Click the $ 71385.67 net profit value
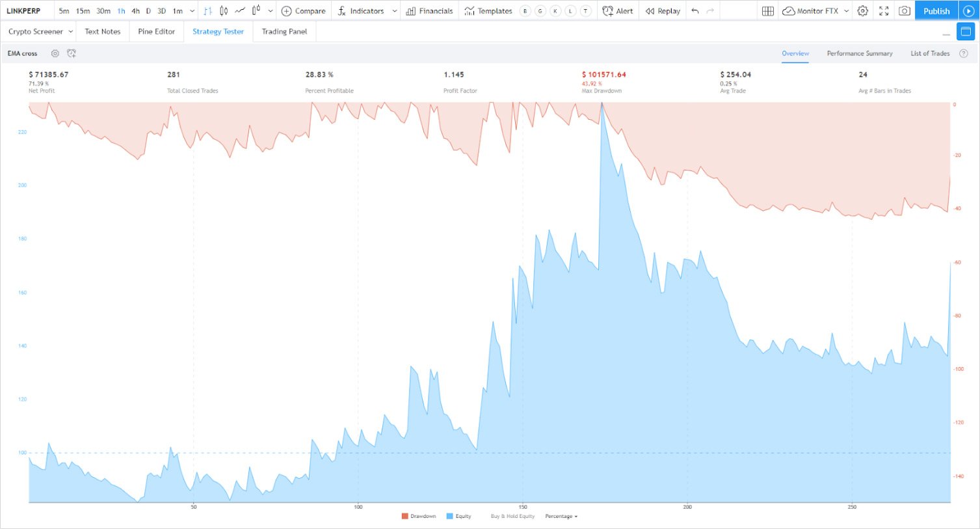This screenshot has height=529, width=980. [49, 75]
